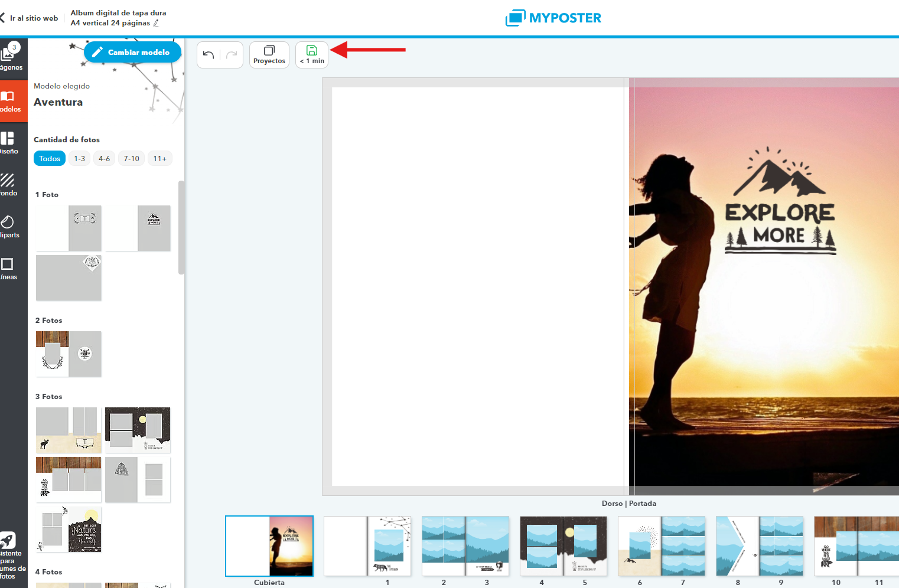The height and width of the screenshot is (588, 899).
Task: Click the back cover blank page
Action: (x=477, y=286)
